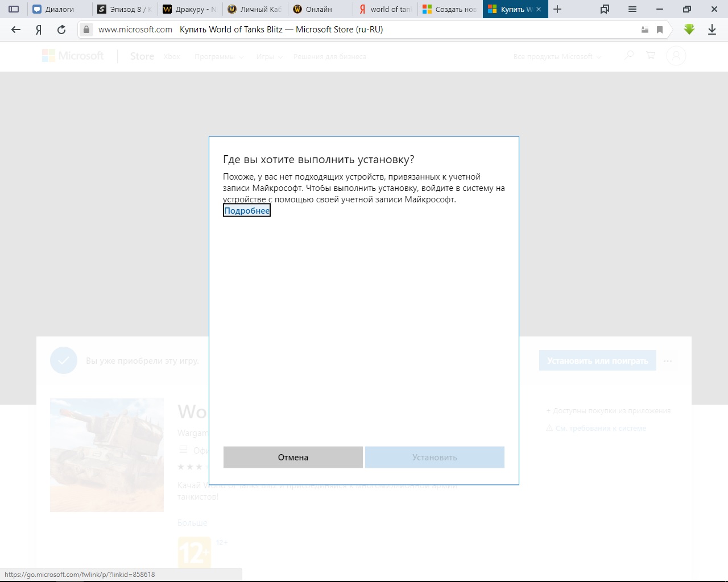Open the browser downloads arrow icon

click(712, 30)
